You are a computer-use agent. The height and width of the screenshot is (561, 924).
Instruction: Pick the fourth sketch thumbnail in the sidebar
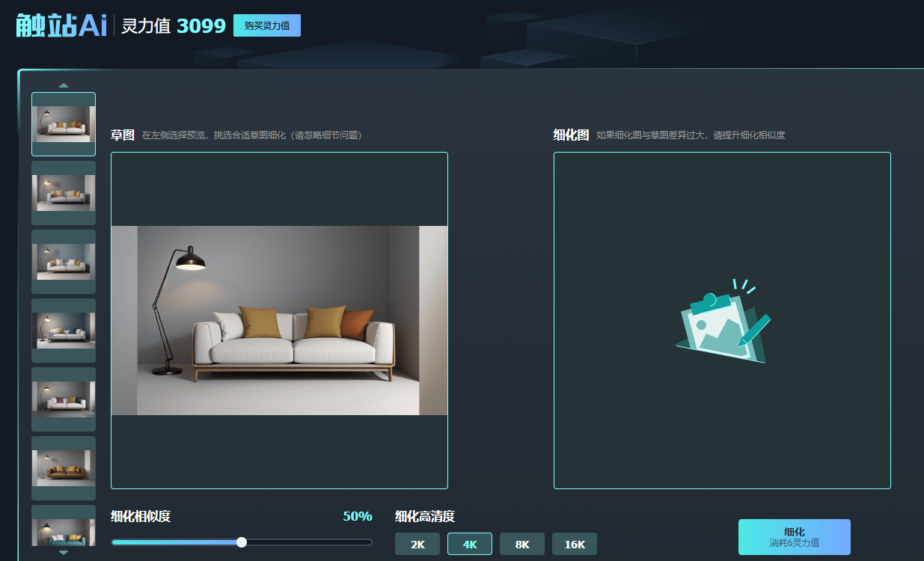click(x=64, y=331)
